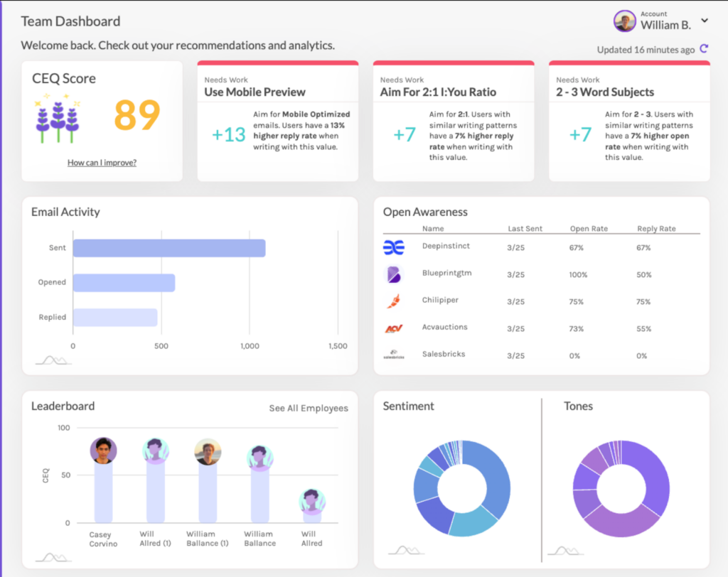Screen dimensions: 728x577
Task: Open the 'How can I improve?' link
Action: (x=102, y=163)
